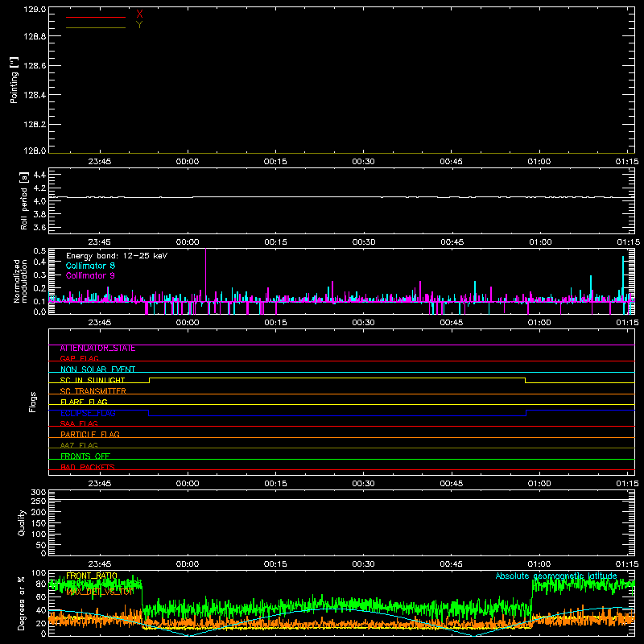
Task: Click the PARTICLE_FLAG label
Action: pyautogui.click(x=90, y=435)
